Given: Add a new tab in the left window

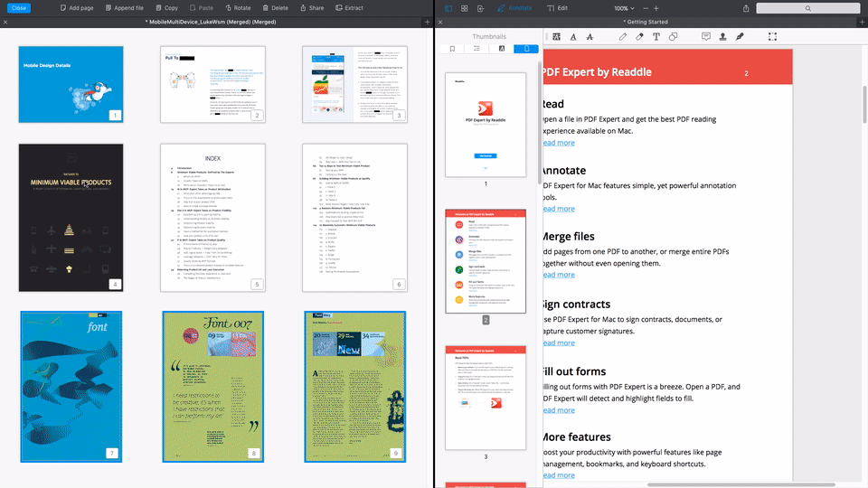Looking at the screenshot, I should coord(427,22).
